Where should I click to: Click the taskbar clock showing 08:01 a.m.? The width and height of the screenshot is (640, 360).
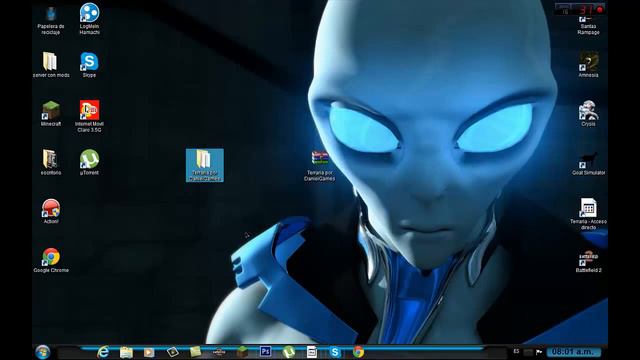click(573, 352)
